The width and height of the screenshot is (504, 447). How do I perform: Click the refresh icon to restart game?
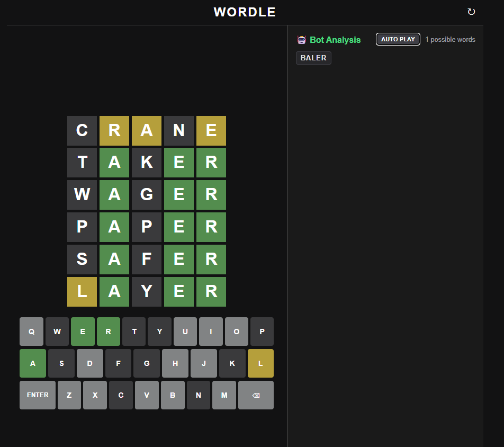(x=471, y=12)
